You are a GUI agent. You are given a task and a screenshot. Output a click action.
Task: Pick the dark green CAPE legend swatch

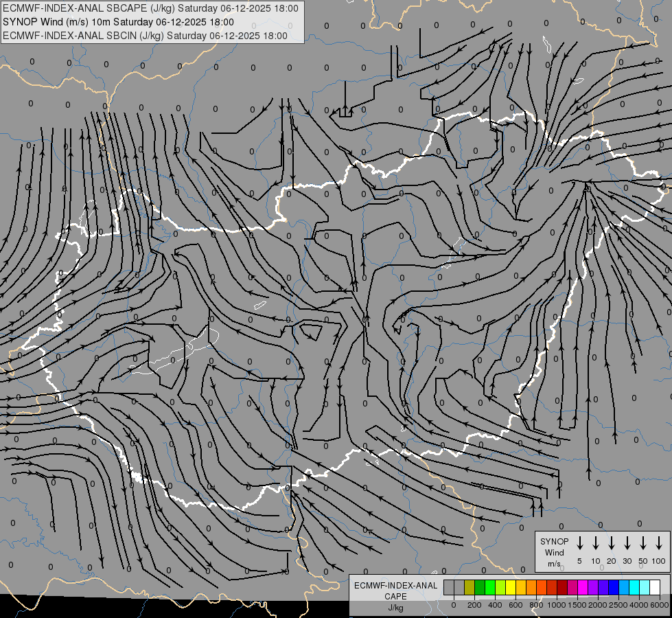(480, 587)
